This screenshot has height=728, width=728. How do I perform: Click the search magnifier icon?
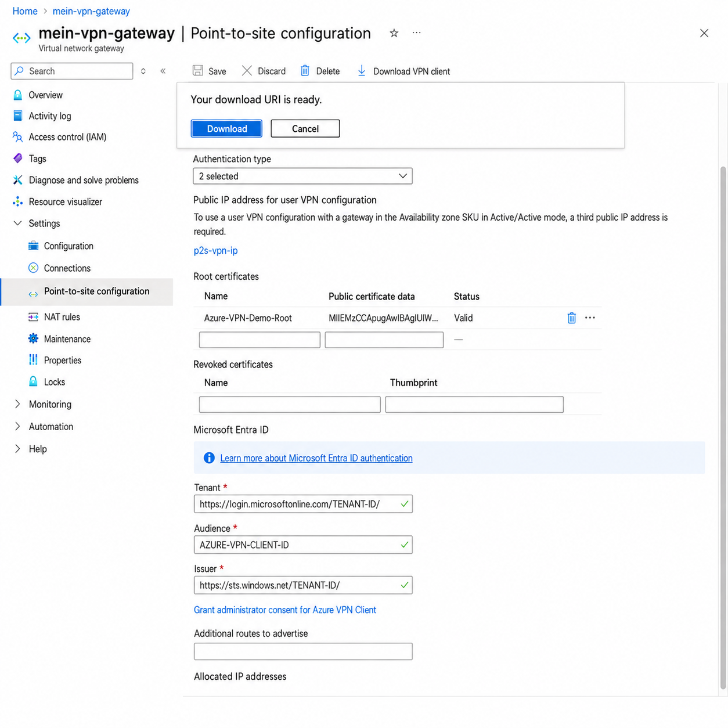tap(20, 71)
